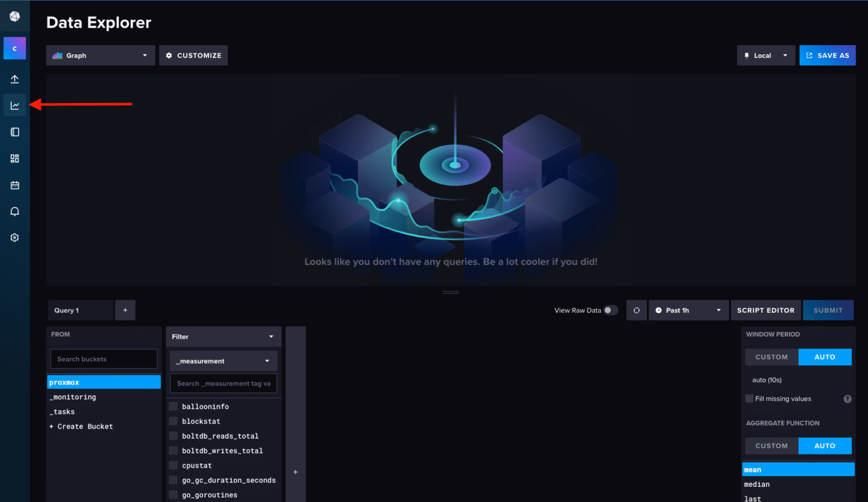This screenshot has height=502, width=868.
Task: Open the Local timezone dropdown
Action: tap(766, 55)
